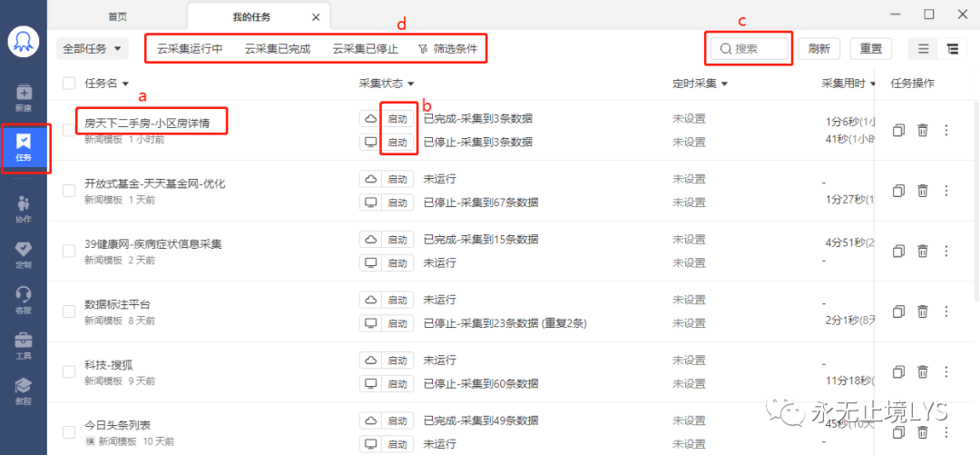Open the 协作 sidebar item
Viewport: 980px width, 455px height.
point(24,209)
